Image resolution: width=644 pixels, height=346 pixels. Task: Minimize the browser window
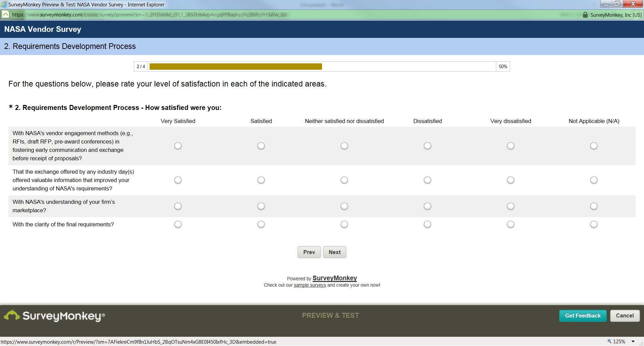(606, 4)
